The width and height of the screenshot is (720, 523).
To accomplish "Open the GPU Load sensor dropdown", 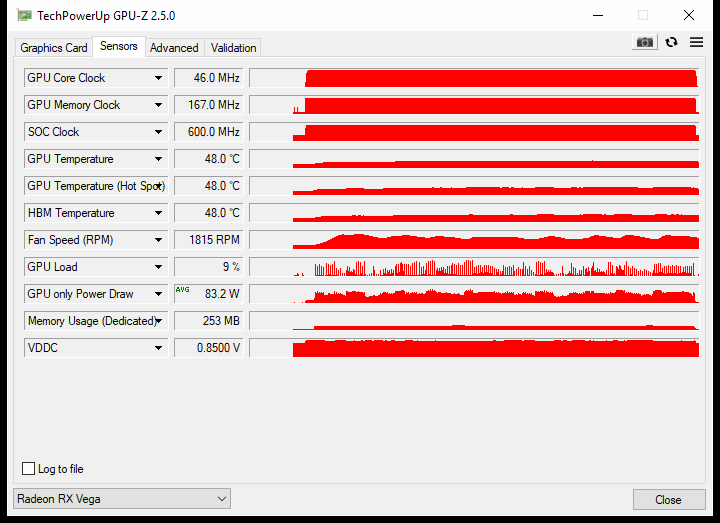I will (x=96, y=267).
